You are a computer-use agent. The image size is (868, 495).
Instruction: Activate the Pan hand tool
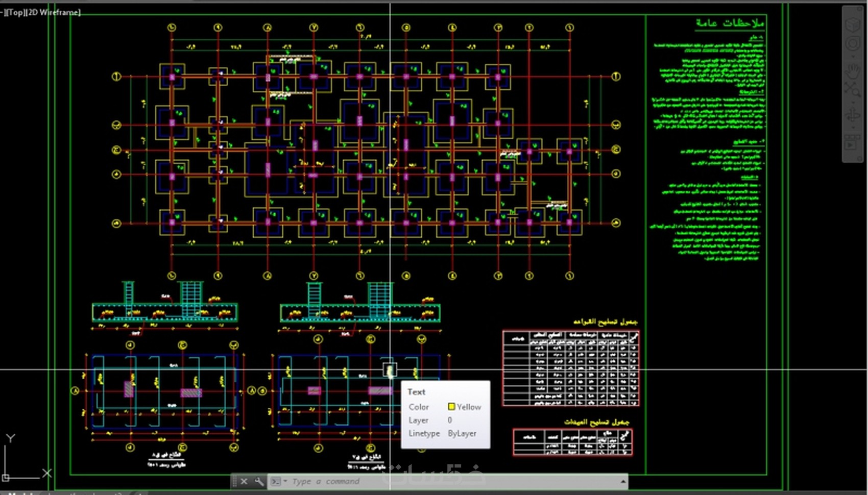(853, 71)
